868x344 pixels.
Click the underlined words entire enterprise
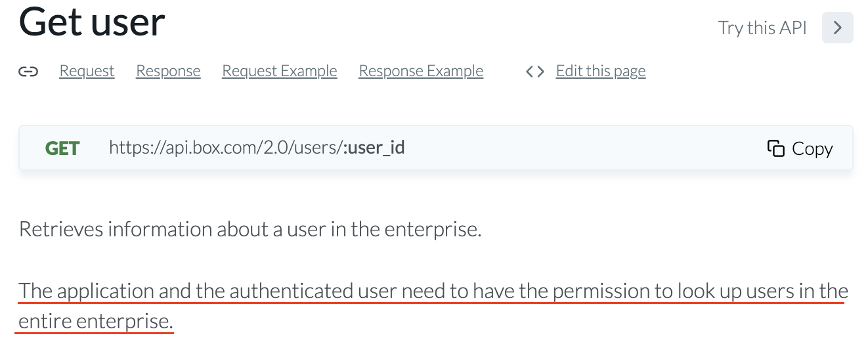[x=96, y=322]
